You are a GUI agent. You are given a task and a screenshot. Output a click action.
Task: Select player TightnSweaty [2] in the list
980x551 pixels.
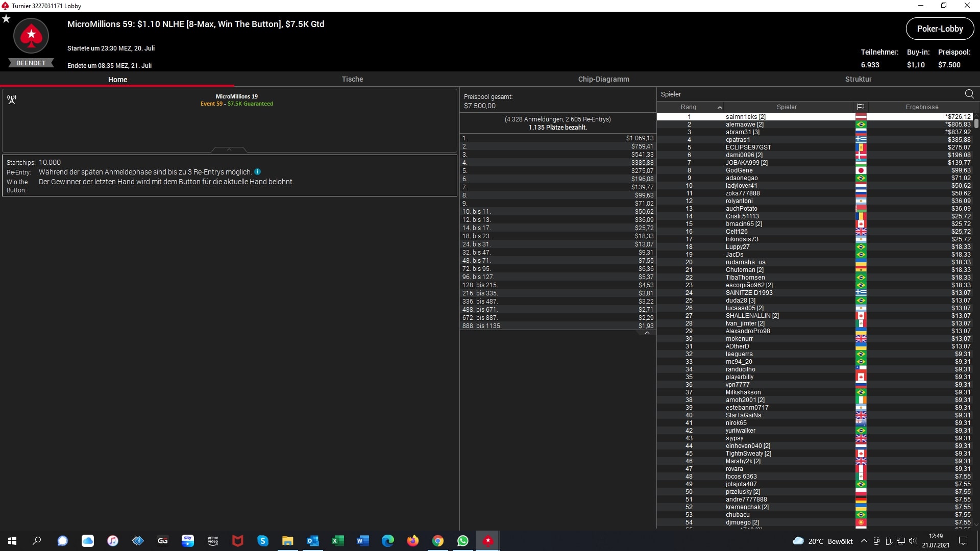click(x=815, y=454)
